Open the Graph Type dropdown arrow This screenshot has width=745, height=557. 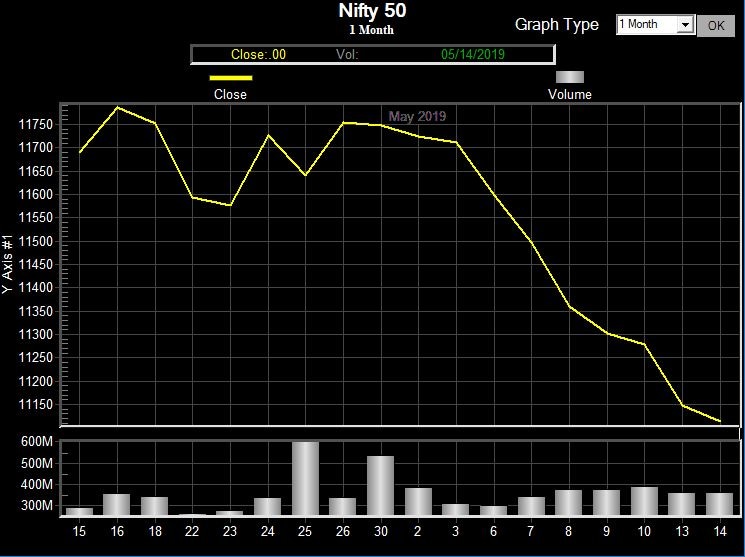685,25
